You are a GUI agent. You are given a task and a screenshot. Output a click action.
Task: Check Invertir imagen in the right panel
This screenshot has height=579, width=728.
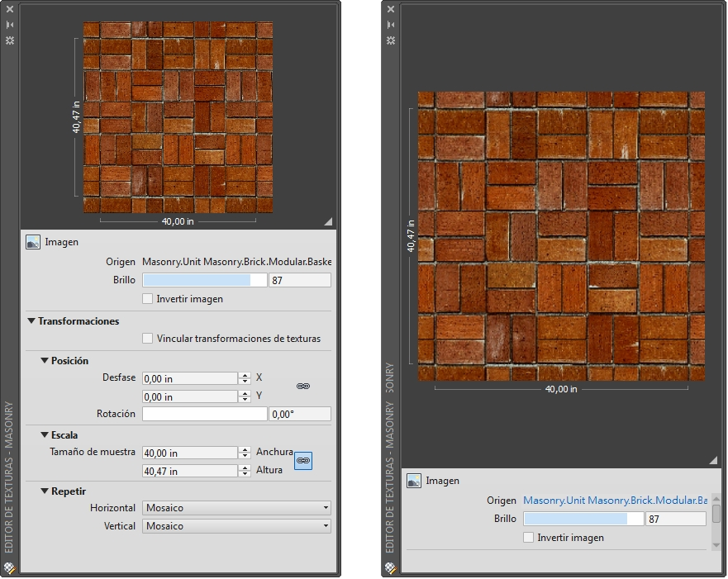[529, 538]
